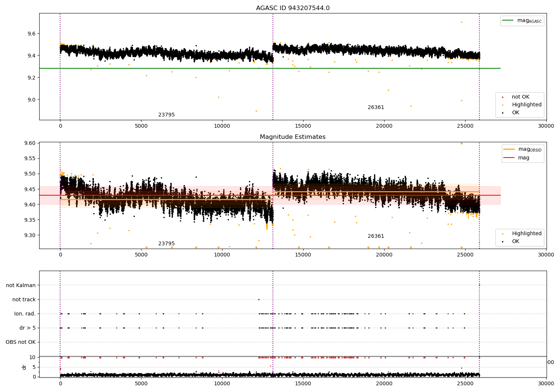The height and width of the screenshot is (392, 560).
Task: Click the obsid label 23795 in the middle plot
Action: 167,244
